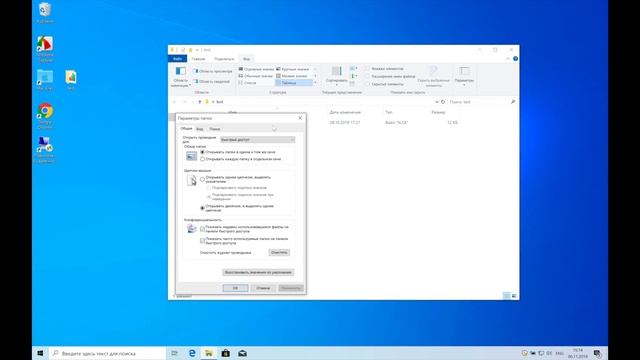Open the Параметры options button in the ribbon
This screenshot has height=360, width=640.
pos(464,76)
